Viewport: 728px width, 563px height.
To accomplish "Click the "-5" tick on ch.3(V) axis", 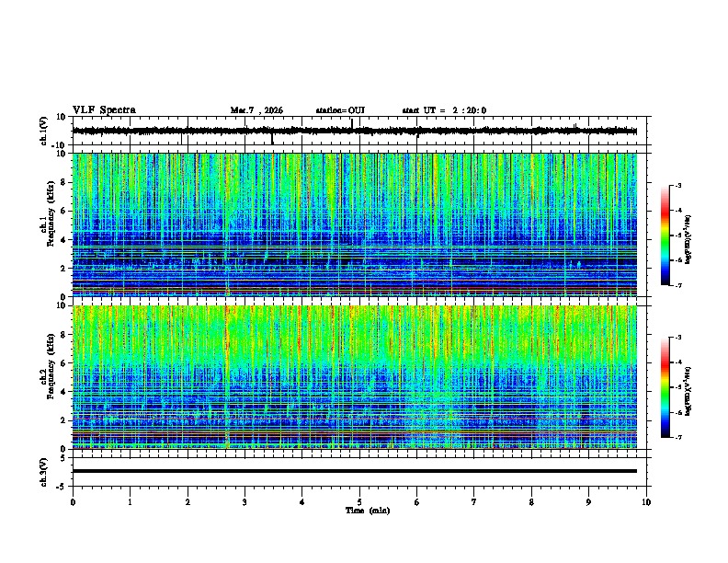I will (x=63, y=487).
